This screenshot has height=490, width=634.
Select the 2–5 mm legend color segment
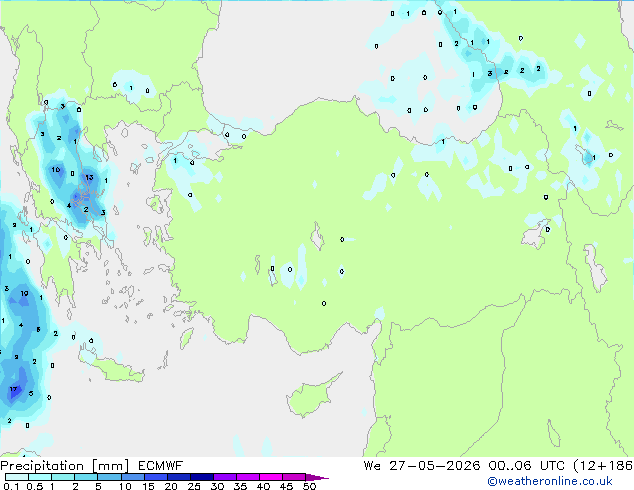[86, 477]
